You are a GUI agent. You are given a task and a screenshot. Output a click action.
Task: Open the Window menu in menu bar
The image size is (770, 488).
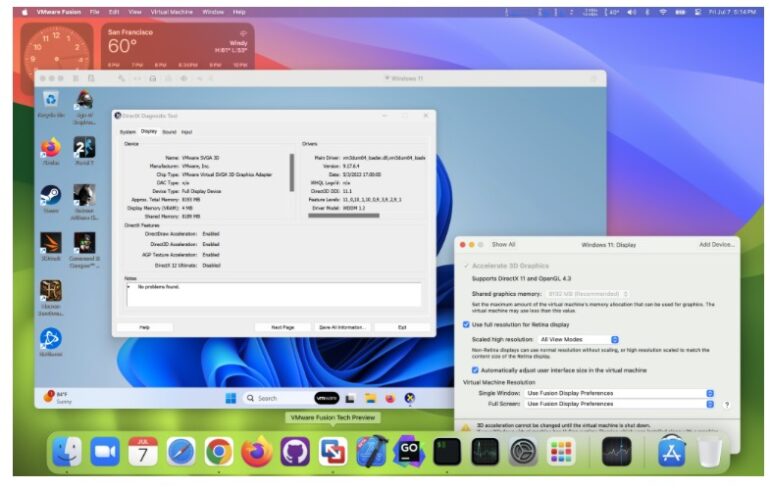213,12
